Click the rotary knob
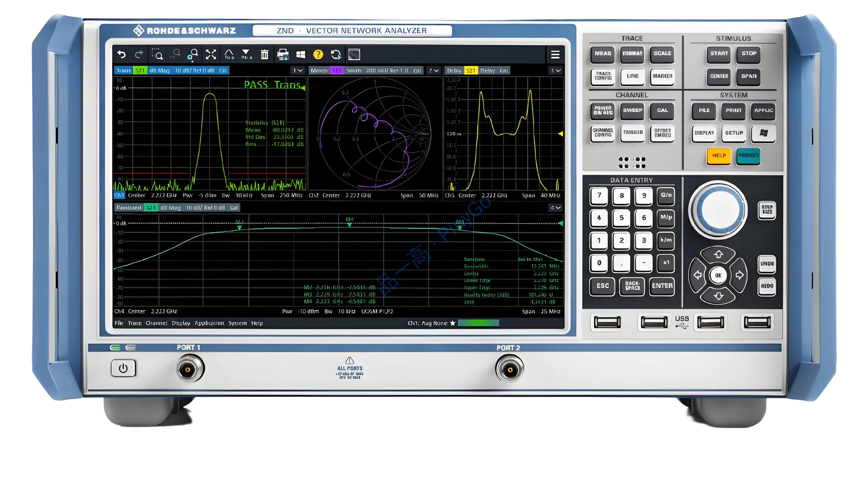 pyautogui.click(x=718, y=210)
